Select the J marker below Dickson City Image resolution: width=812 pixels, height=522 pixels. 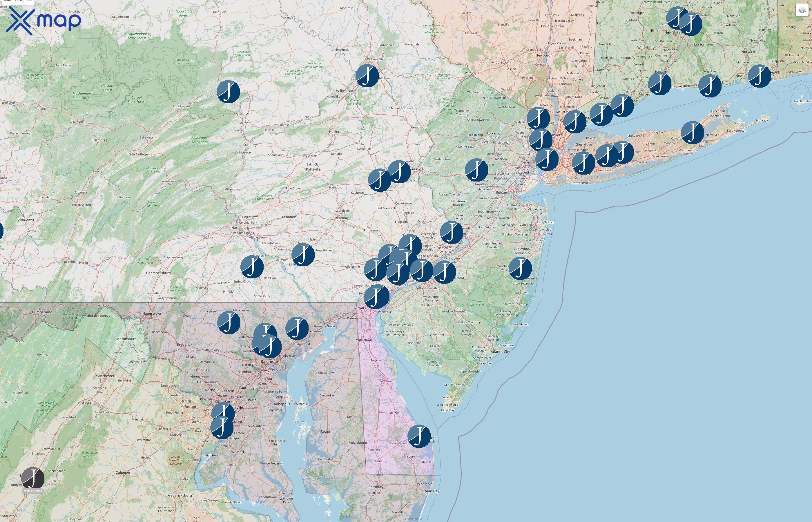coord(367,76)
